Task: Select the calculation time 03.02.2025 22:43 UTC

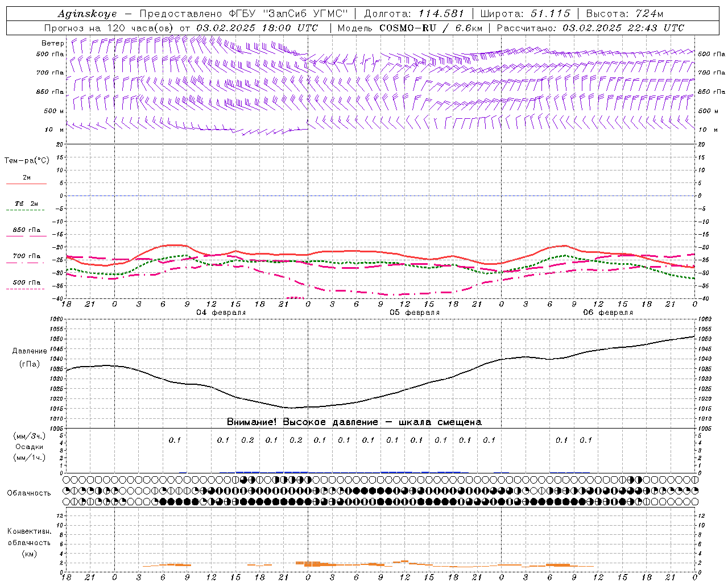Action: 623,28
